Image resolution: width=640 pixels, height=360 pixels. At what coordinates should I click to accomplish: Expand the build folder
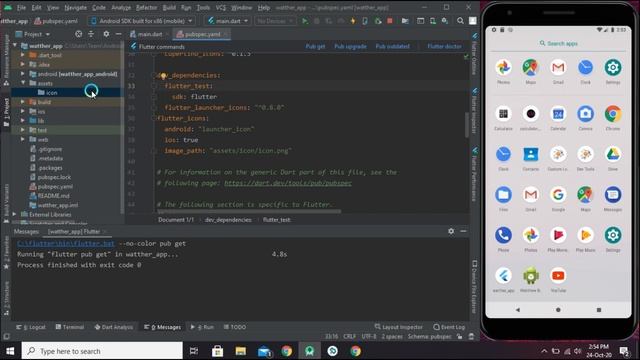(23, 102)
